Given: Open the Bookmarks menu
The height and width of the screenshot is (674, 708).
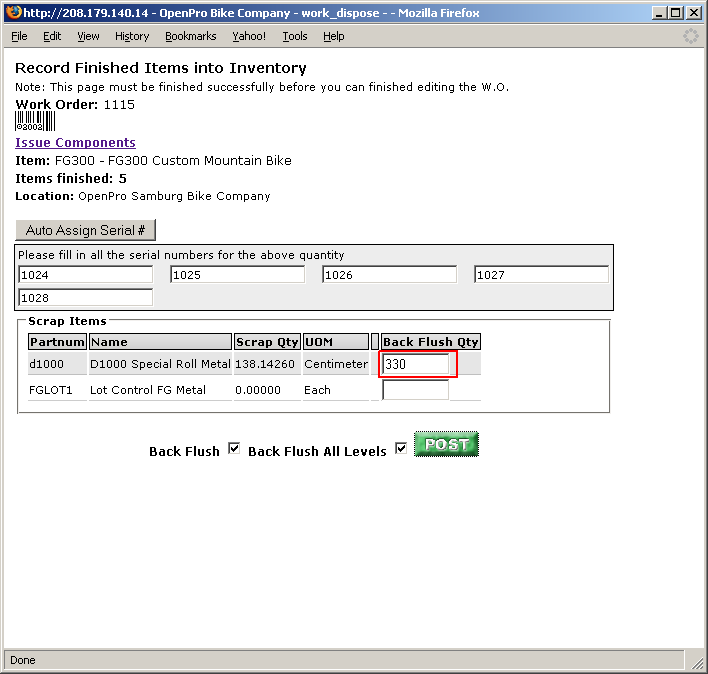Looking at the screenshot, I should pos(189,36).
